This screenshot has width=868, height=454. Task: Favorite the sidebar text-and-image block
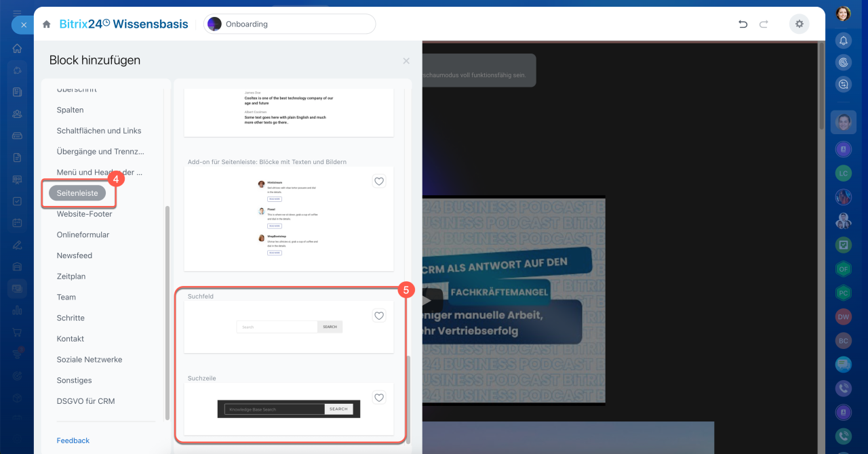point(379,182)
